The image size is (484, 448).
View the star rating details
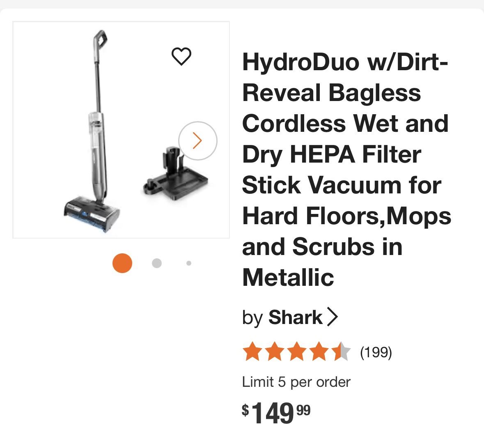(x=297, y=352)
